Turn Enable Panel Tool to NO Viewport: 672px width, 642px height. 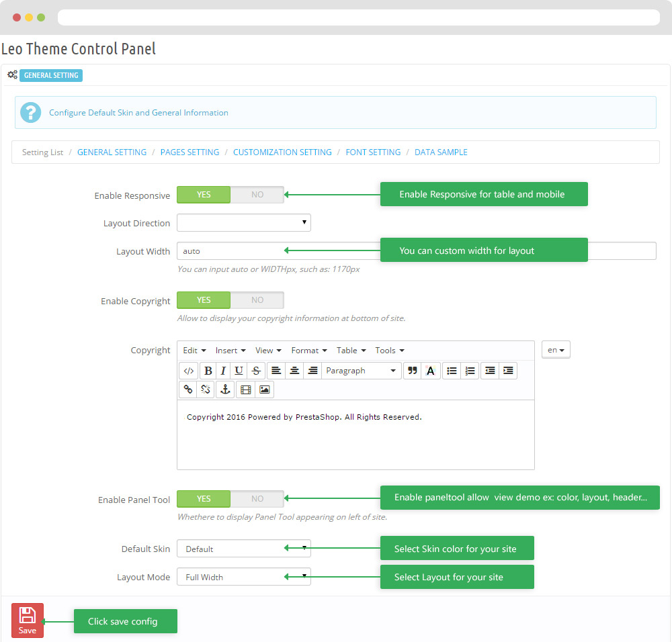click(x=257, y=499)
